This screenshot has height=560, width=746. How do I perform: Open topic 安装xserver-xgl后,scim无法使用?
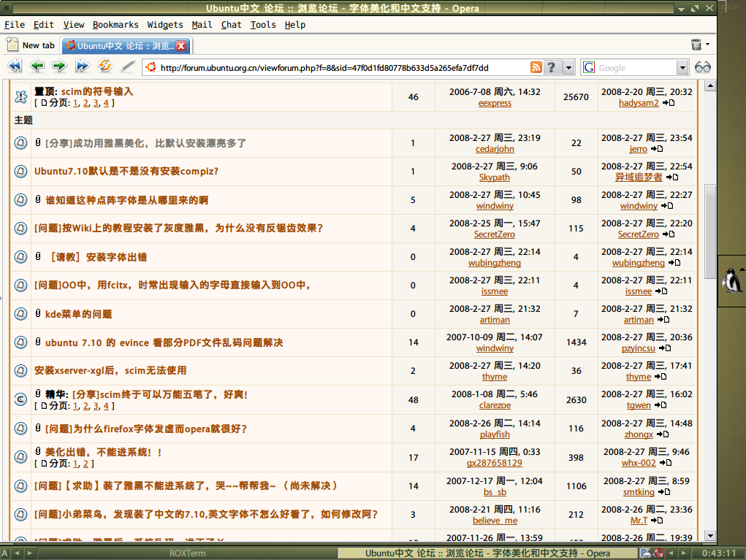click(110, 370)
